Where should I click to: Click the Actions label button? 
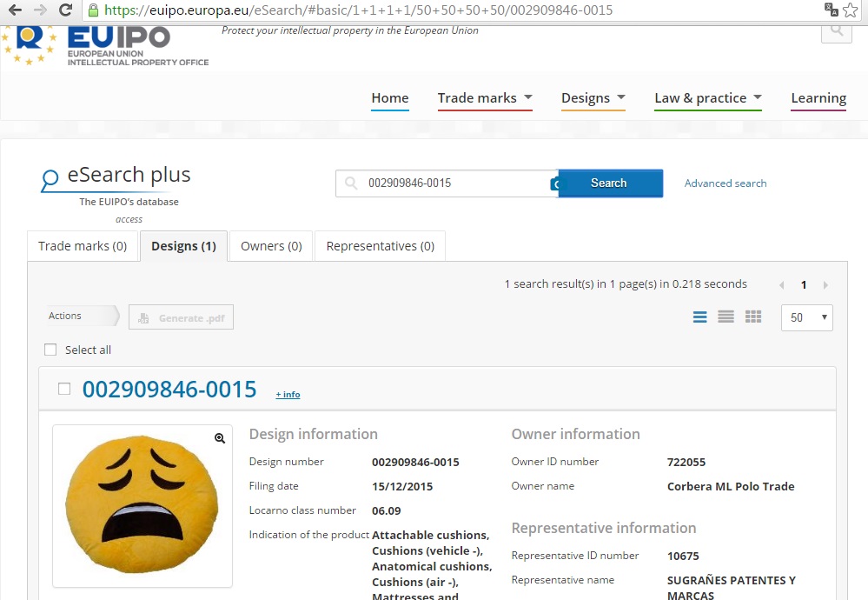[82, 316]
